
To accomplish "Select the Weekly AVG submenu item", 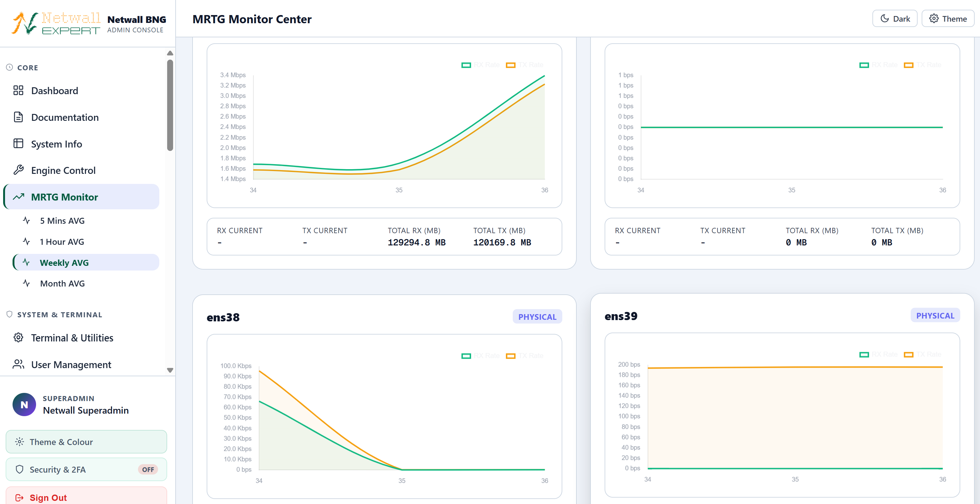I will click(86, 262).
